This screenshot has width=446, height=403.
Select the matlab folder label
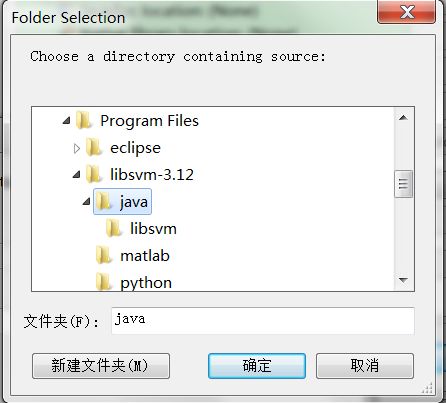(145, 256)
